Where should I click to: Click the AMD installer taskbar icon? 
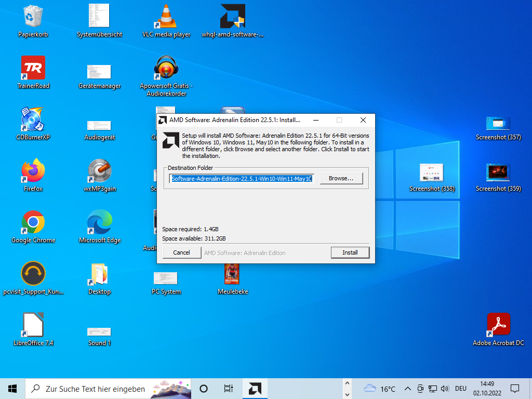point(255,389)
